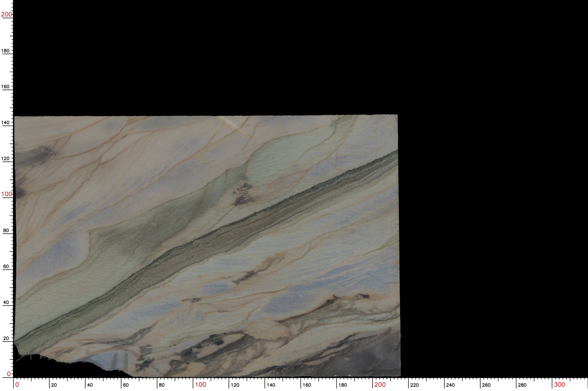Image resolution: width=588 pixels, height=391 pixels.
Task: Click '120' label on horizontal ruler
Action: pyautogui.click(x=235, y=385)
